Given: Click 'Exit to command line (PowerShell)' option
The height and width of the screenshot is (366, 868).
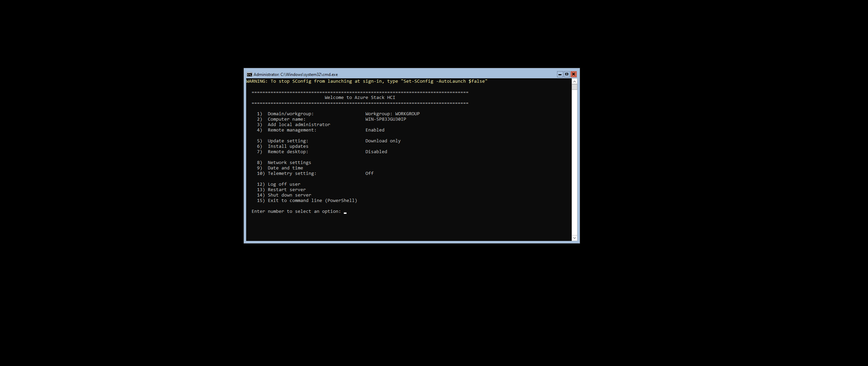Looking at the screenshot, I should click(307, 201).
